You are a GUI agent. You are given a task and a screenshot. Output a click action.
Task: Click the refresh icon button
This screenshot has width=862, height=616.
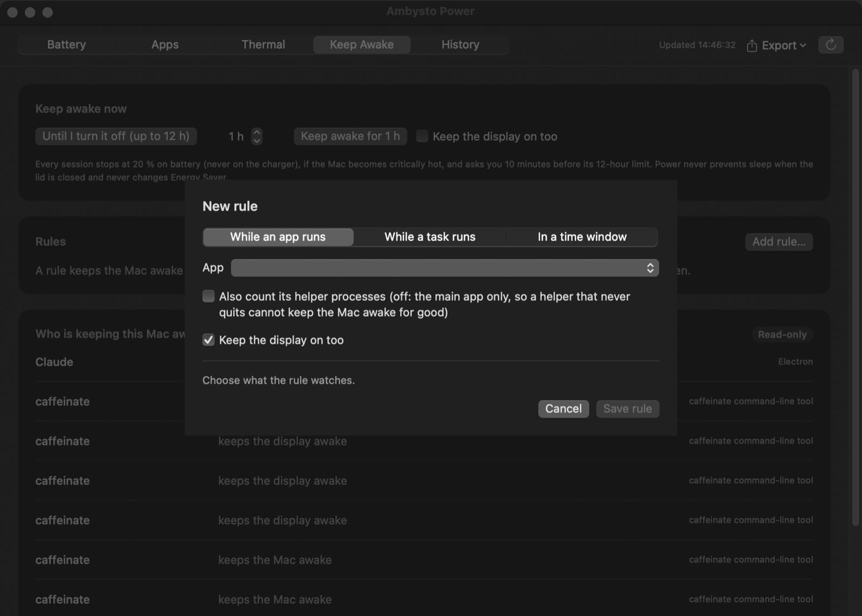coord(831,45)
